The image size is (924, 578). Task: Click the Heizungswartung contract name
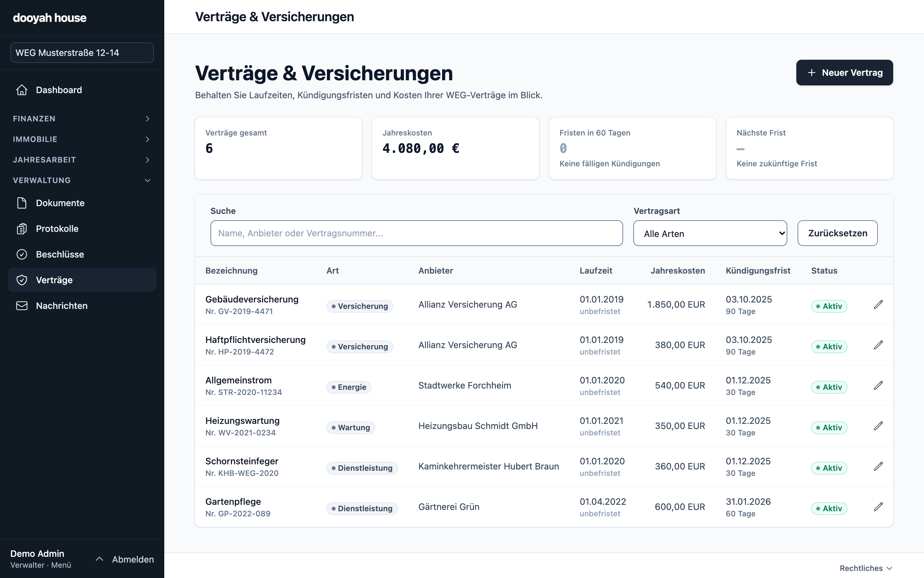[243, 421]
